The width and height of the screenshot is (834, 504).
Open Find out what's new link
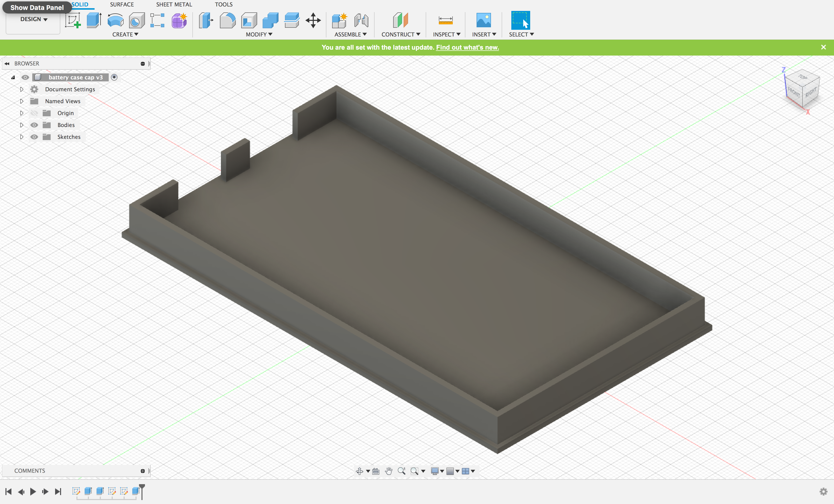[x=467, y=47]
